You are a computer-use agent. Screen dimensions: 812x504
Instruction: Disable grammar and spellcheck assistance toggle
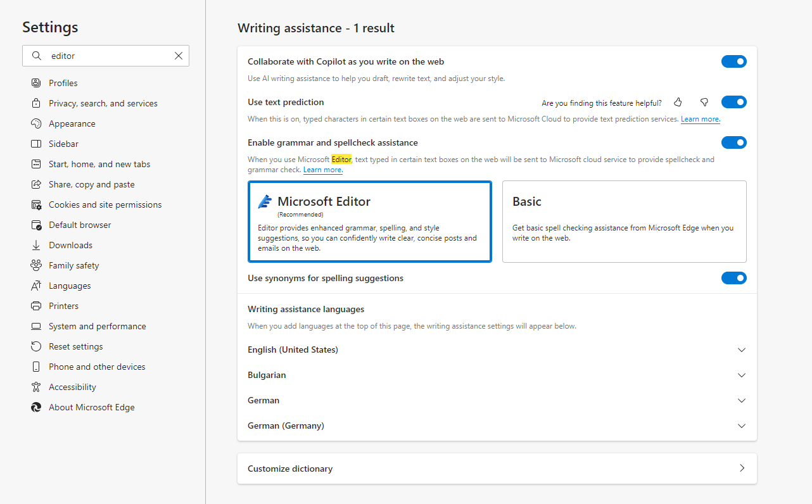pos(733,142)
